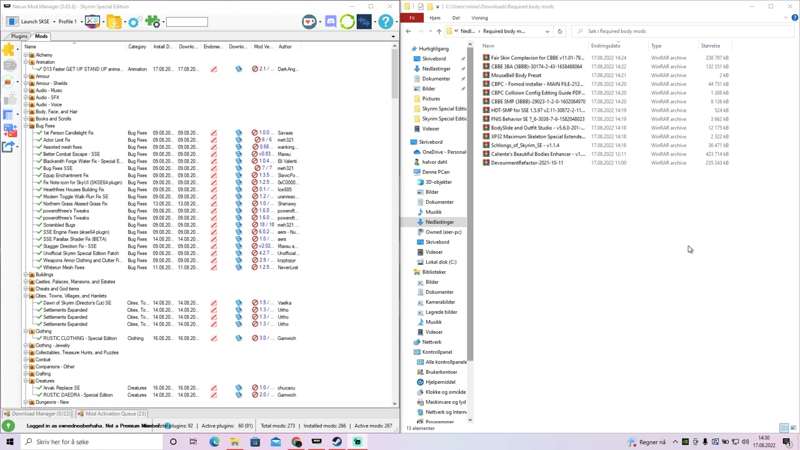Image resolution: width=800 pixels, height=450 pixels.
Task: Click the mod search input field
Action: pyautogui.click(x=186, y=21)
